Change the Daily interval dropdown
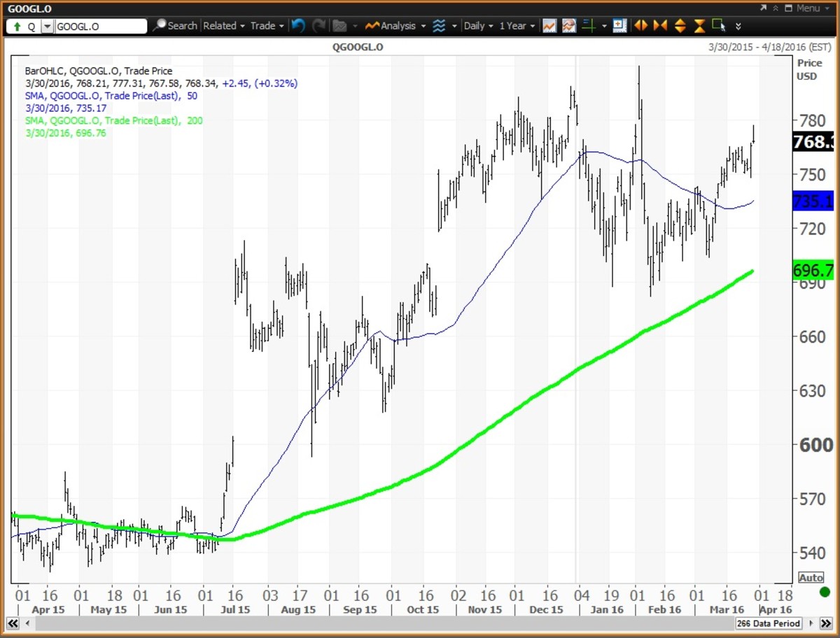The image size is (840, 638). click(x=478, y=26)
